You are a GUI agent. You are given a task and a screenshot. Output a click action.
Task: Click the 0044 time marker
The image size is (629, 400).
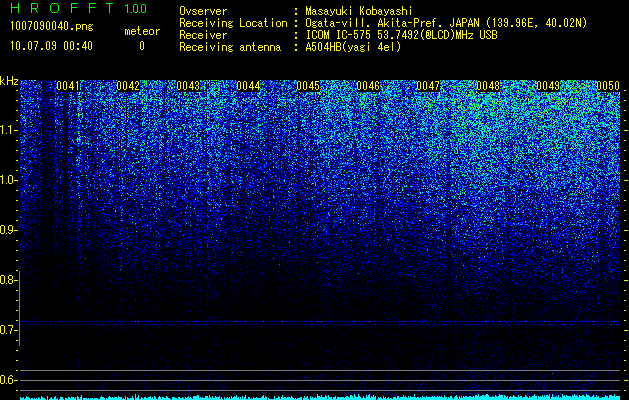click(248, 86)
